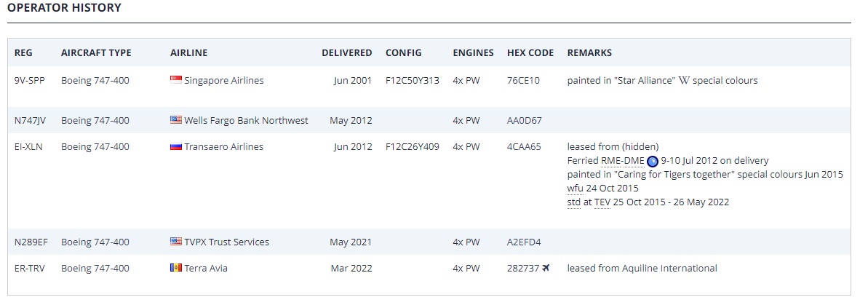Click the RME-DME route abbreviation
The height and width of the screenshot is (297, 868).
(x=622, y=160)
